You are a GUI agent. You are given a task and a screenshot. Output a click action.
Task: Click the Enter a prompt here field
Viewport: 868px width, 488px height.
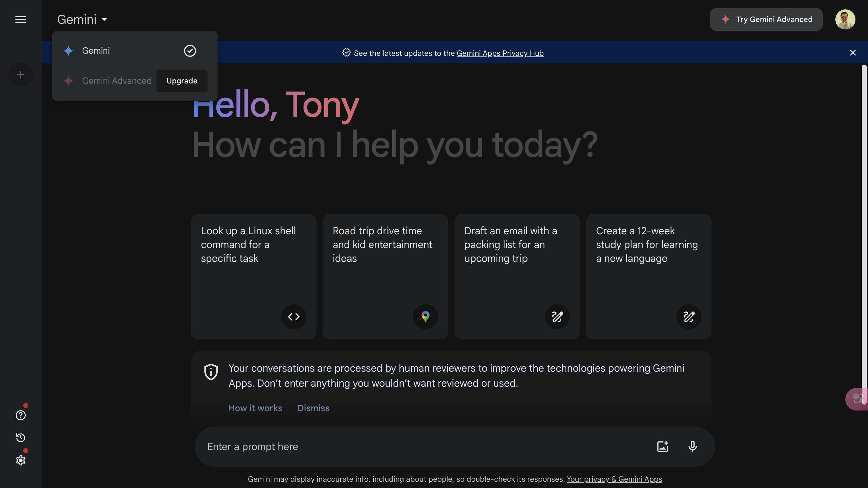coord(425,446)
